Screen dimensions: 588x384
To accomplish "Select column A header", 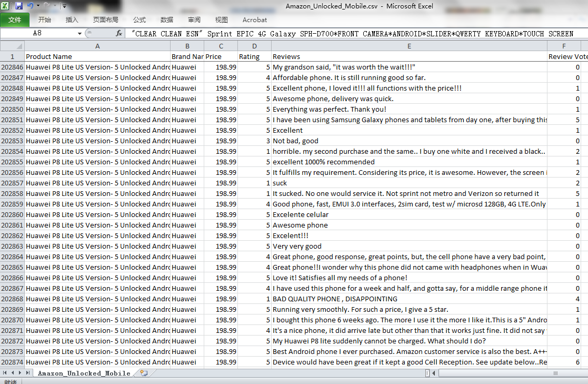I will click(x=97, y=46).
